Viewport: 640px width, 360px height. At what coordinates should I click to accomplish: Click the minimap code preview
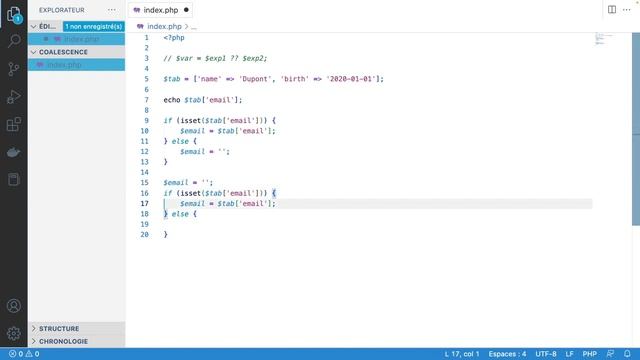point(604,39)
